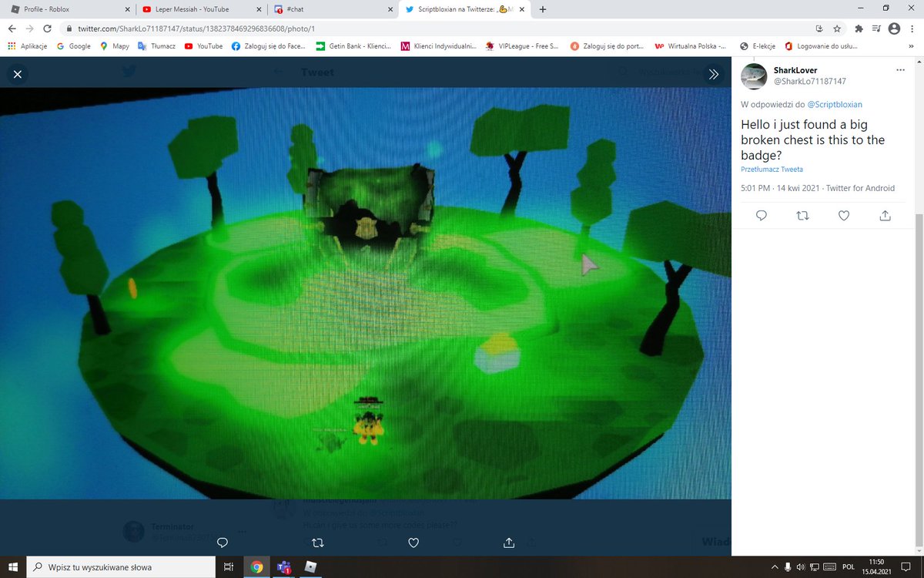Screen dimensions: 924x578
Task: Open the Chrome three-dot menu
Action: coord(912,29)
